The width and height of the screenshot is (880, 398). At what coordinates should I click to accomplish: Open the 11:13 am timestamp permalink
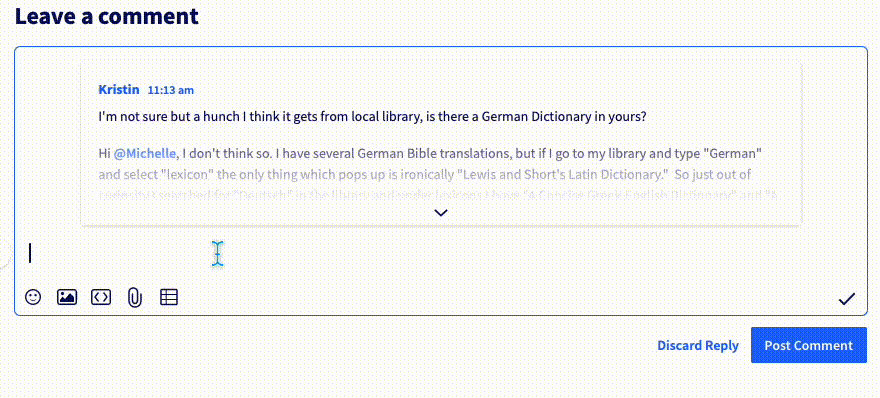tap(171, 90)
